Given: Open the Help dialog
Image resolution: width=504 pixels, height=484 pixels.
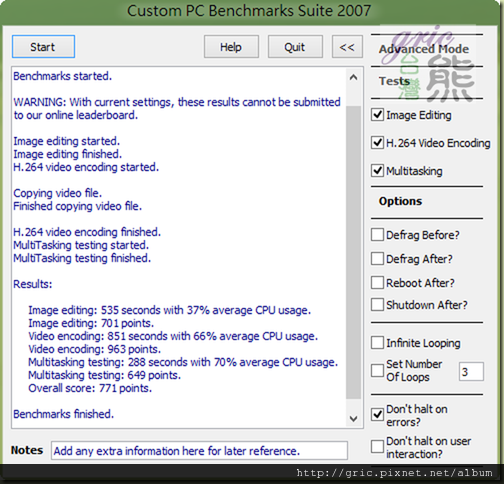Looking at the screenshot, I should pos(231,47).
